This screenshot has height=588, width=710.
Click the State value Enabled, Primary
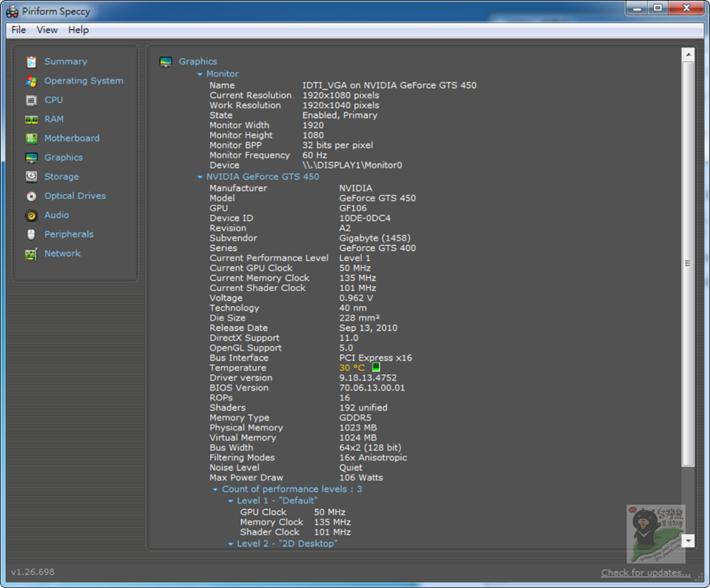click(339, 116)
